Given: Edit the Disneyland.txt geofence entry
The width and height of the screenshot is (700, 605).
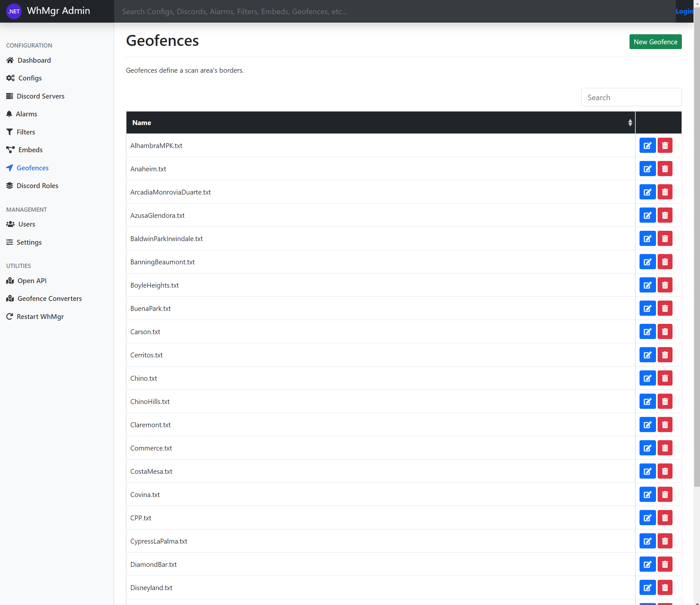Looking at the screenshot, I should [647, 588].
